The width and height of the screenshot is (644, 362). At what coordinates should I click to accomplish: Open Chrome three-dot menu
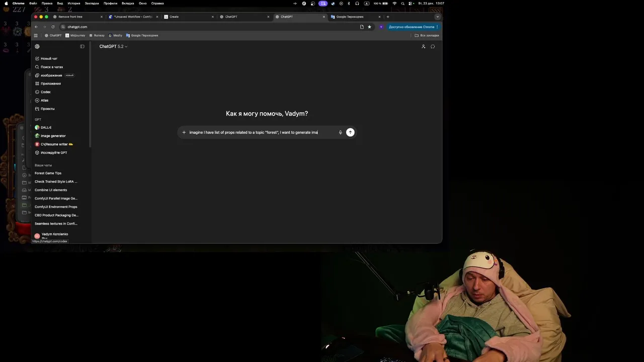(437, 27)
